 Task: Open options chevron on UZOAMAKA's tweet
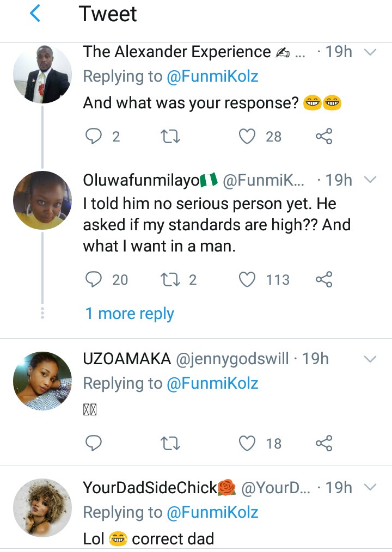point(370,359)
